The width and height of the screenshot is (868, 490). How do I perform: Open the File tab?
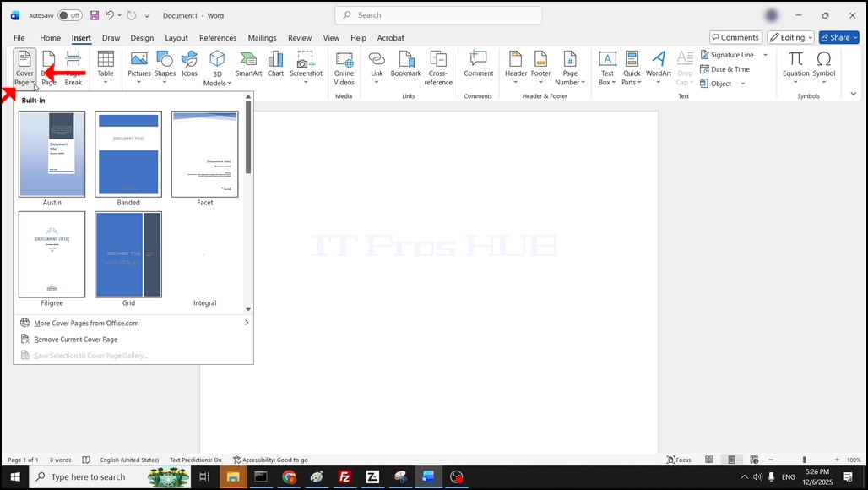pos(19,38)
